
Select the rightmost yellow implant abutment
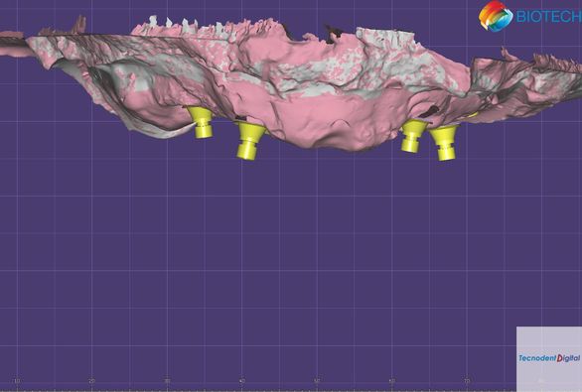point(444,143)
